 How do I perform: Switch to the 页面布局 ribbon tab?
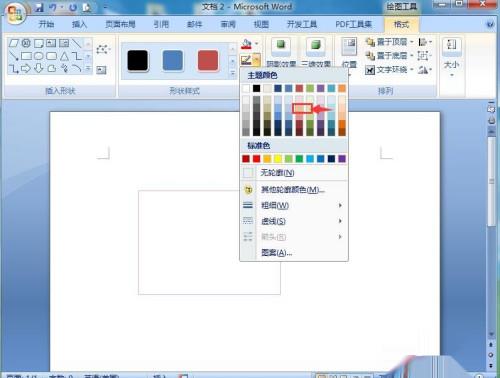(120, 24)
